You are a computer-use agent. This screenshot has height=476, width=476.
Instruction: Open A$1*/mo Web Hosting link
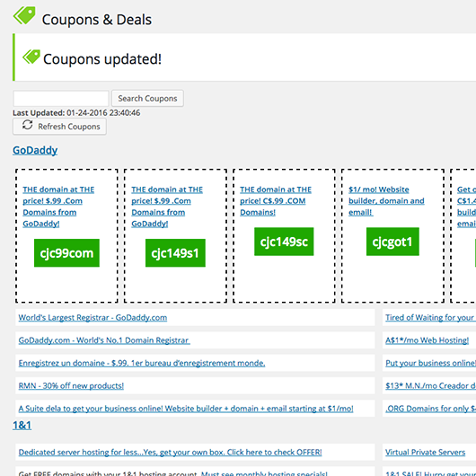click(x=428, y=340)
